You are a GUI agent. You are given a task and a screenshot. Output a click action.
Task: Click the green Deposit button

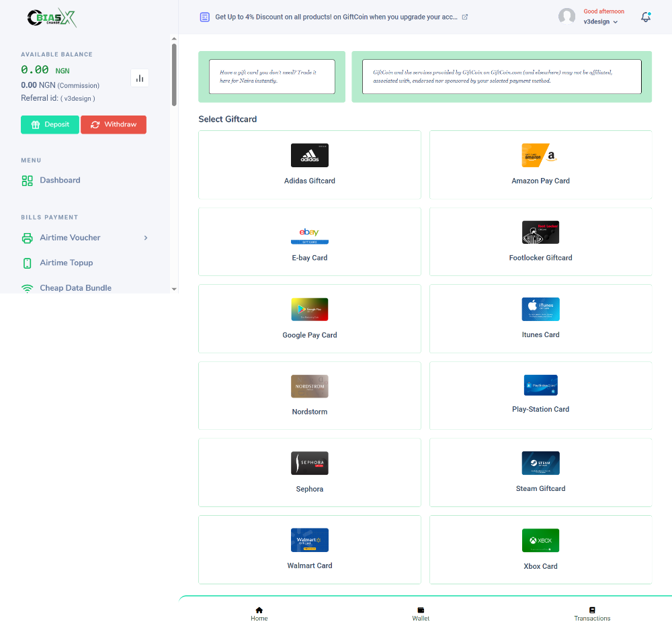(x=50, y=124)
